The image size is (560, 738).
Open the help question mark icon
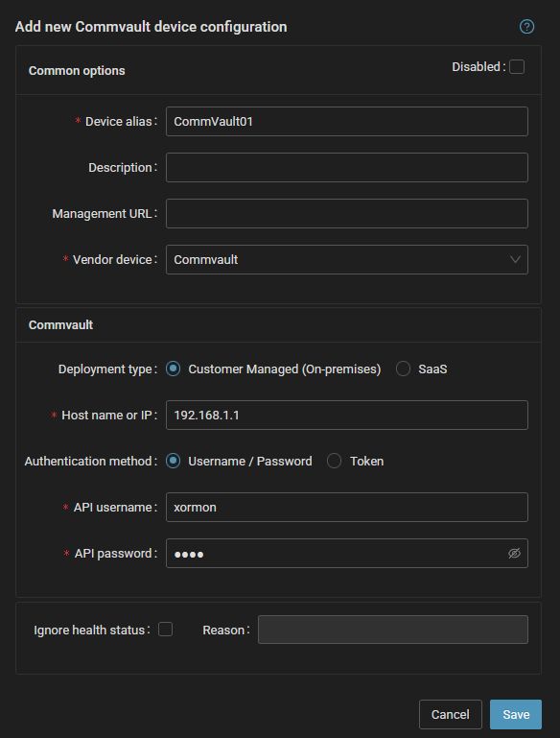(526, 27)
